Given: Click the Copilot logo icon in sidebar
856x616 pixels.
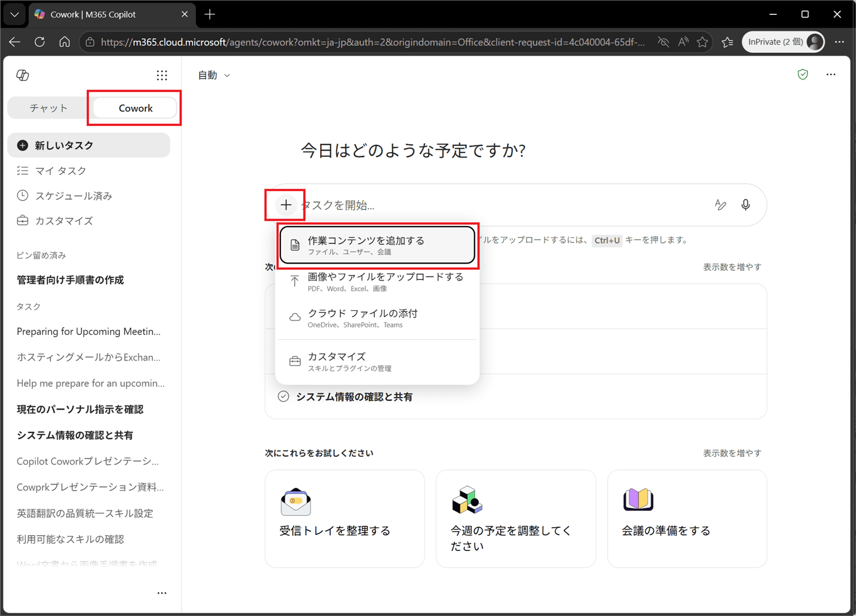Looking at the screenshot, I should (23, 75).
